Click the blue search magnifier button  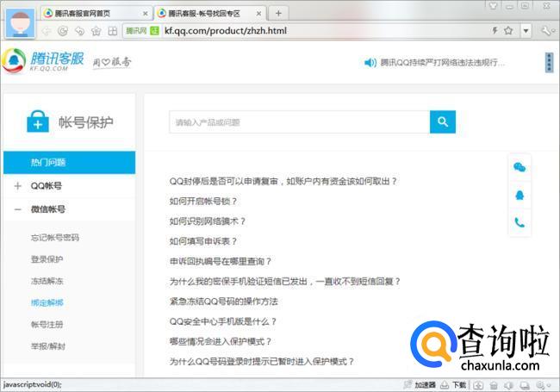(443, 122)
